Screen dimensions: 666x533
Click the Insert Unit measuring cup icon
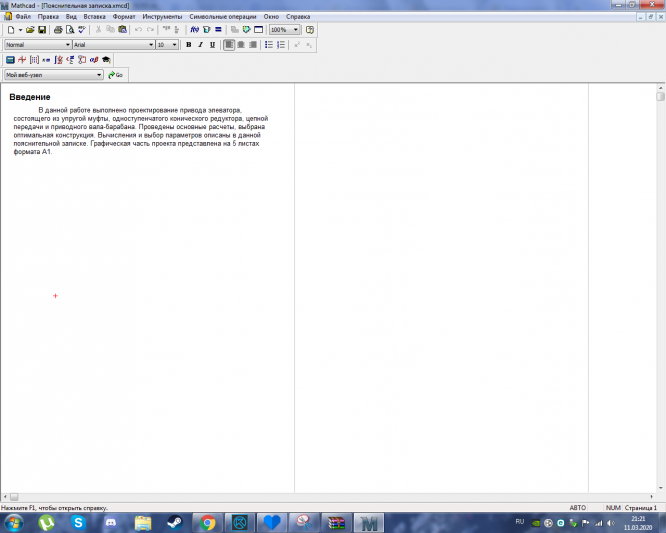[206, 30]
